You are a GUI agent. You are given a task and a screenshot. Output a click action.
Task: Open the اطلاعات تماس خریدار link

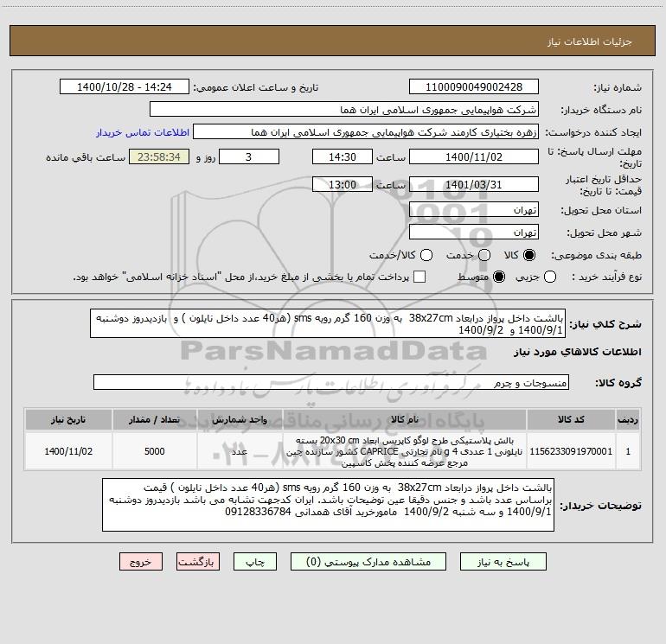pos(143,132)
